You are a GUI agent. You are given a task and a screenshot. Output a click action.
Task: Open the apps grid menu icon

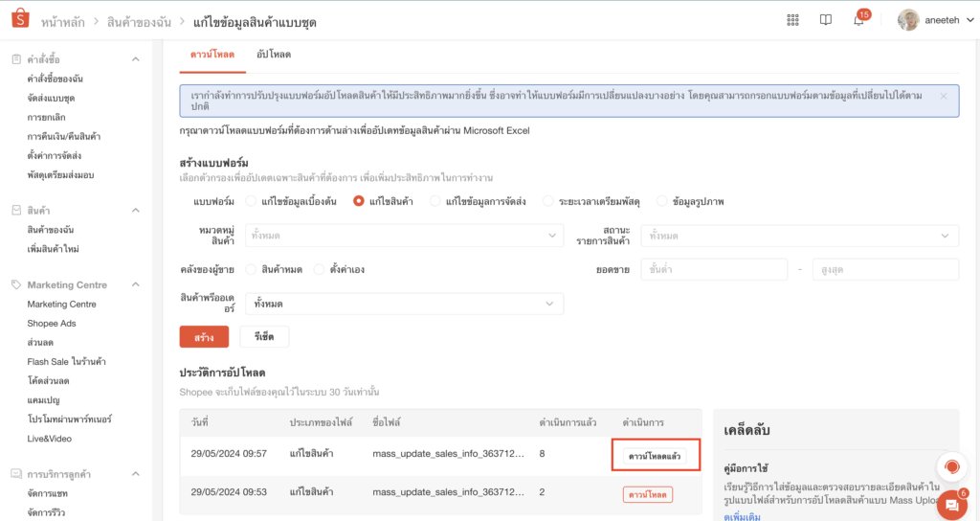pos(792,20)
